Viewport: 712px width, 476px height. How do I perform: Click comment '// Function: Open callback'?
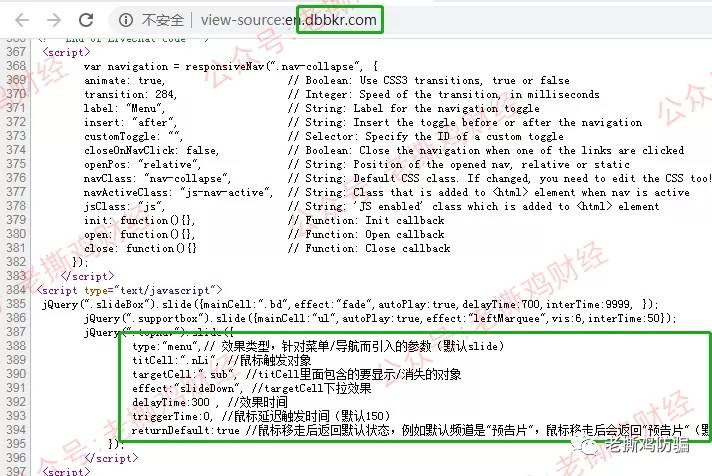tap(366, 235)
